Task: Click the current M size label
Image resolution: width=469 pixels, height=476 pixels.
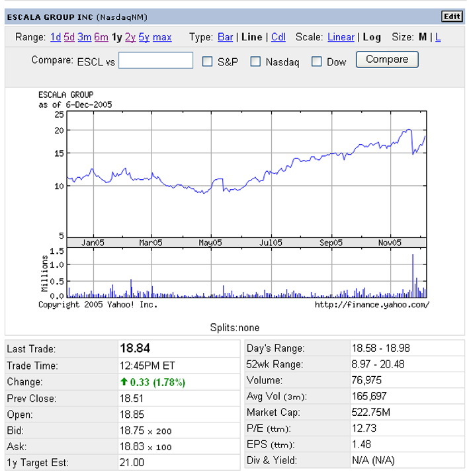Action: (423, 37)
